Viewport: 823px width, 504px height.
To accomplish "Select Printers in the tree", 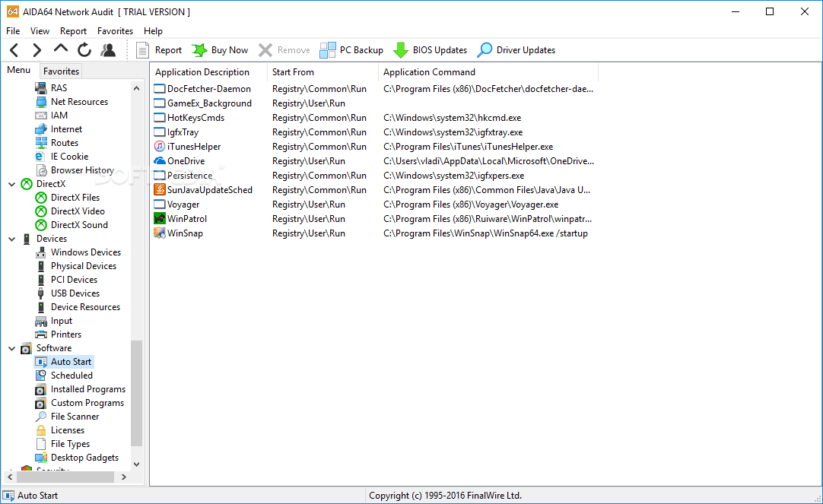I will point(66,334).
